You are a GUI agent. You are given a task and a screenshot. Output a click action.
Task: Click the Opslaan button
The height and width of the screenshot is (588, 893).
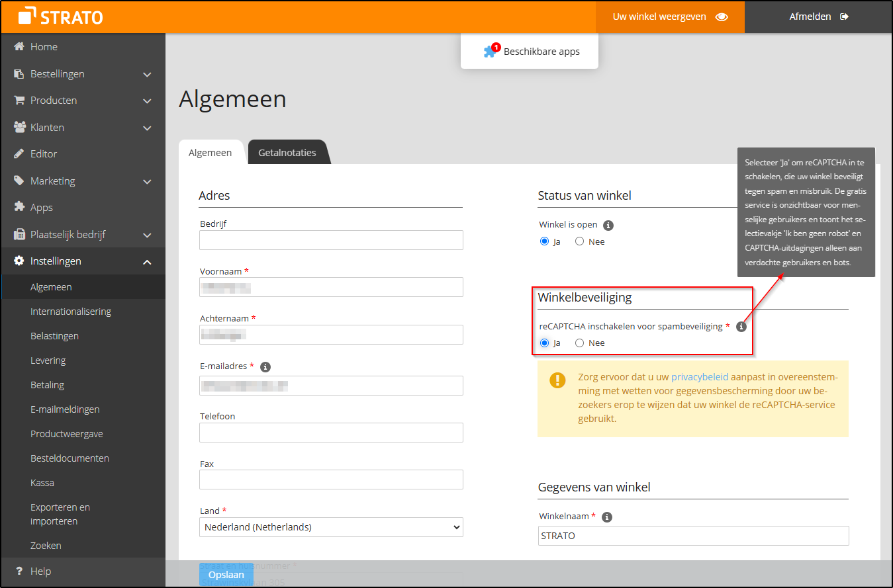pyautogui.click(x=226, y=574)
